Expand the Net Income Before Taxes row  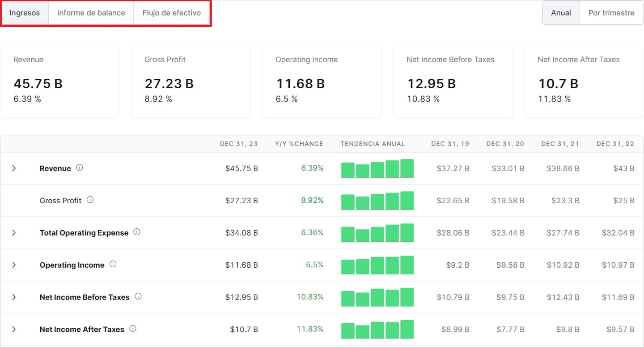point(14,297)
